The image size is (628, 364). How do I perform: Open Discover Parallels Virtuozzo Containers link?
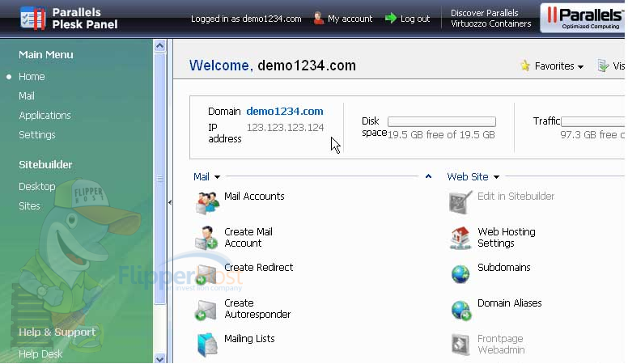490,19
